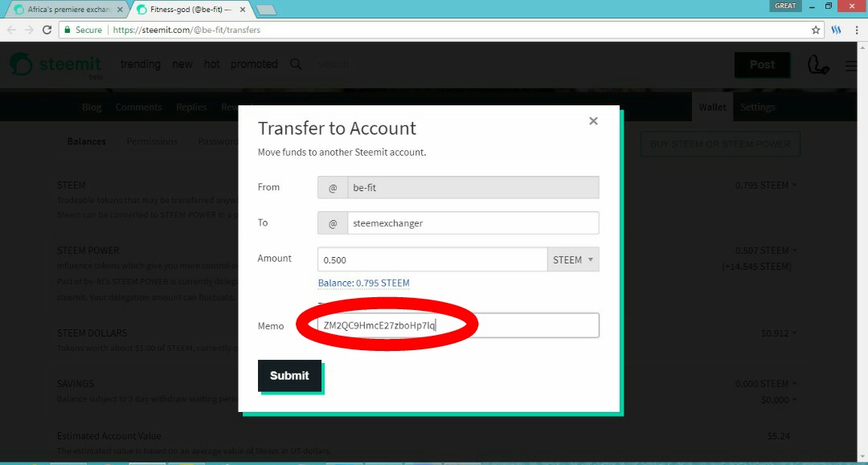Focus the Amount input field
Viewport: 868px width, 465px height.
click(x=432, y=259)
